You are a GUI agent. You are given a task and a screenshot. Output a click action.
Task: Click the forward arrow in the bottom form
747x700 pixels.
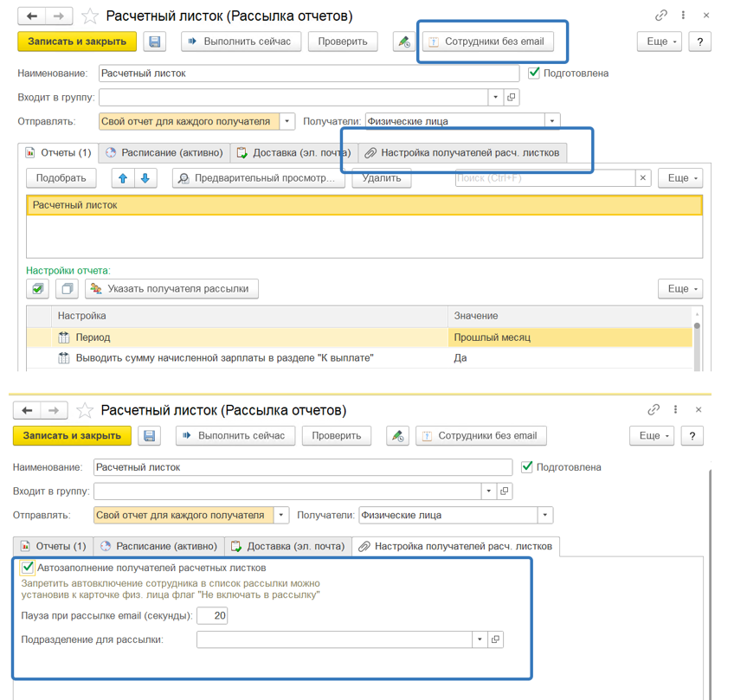click(x=54, y=410)
